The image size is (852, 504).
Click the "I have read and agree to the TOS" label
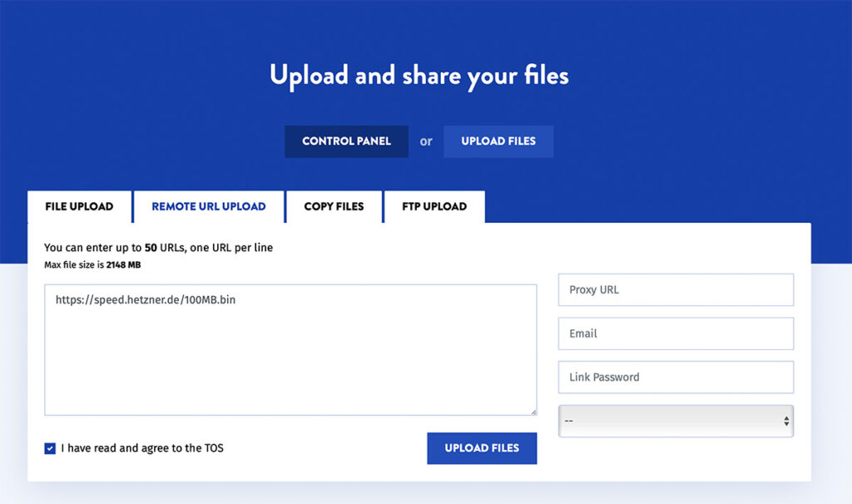point(142,448)
